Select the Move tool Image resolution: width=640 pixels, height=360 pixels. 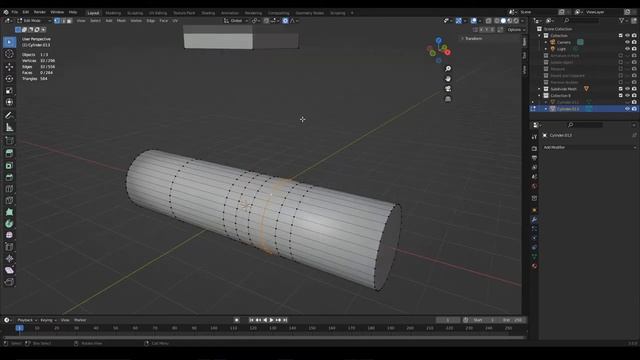click(x=9, y=67)
